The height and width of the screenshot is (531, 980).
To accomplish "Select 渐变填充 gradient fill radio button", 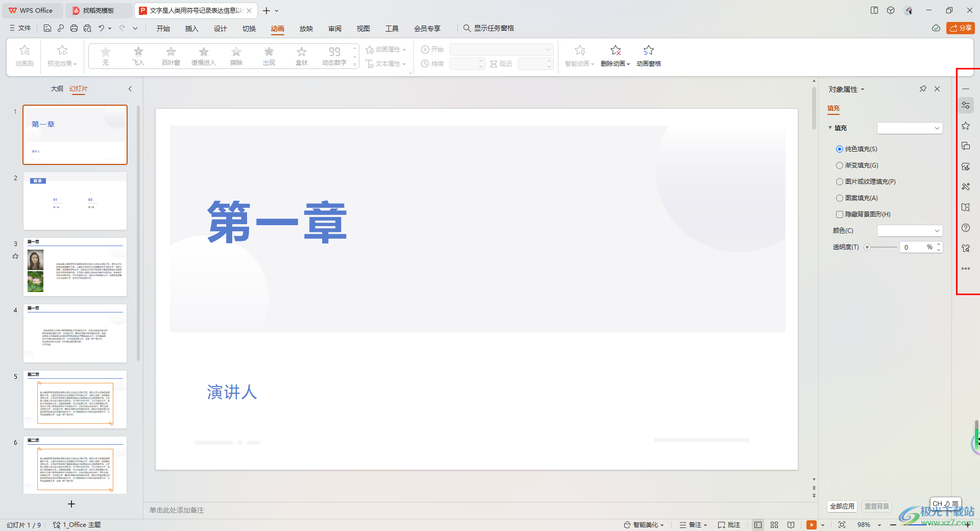I will click(840, 165).
